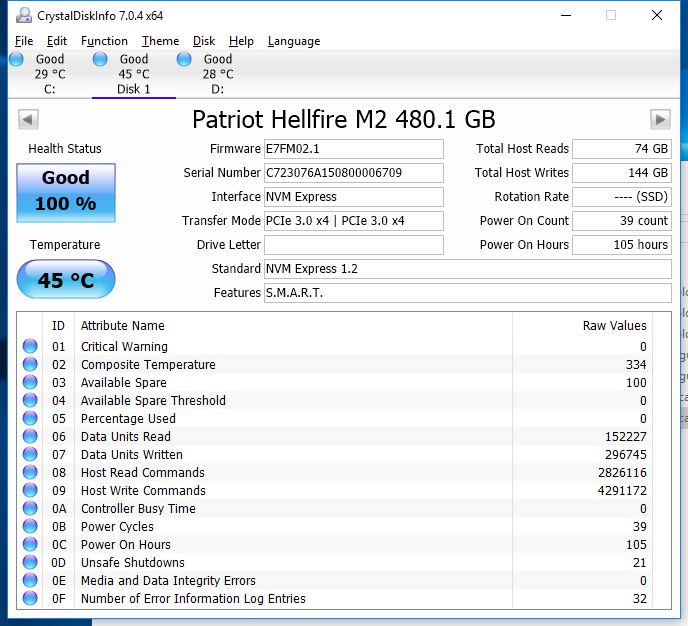The width and height of the screenshot is (688, 626).
Task: Open the Language menu
Action: point(294,41)
